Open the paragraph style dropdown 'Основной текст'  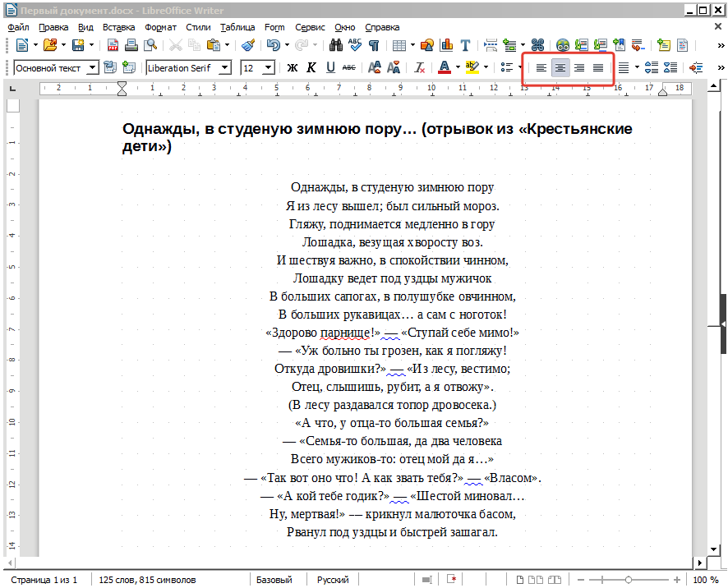click(92, 67)
